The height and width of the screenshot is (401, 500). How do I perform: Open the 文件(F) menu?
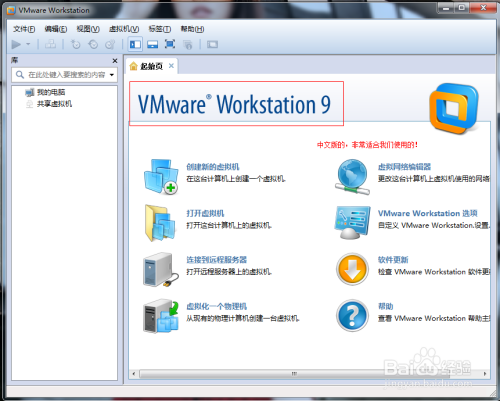(24, 29)
